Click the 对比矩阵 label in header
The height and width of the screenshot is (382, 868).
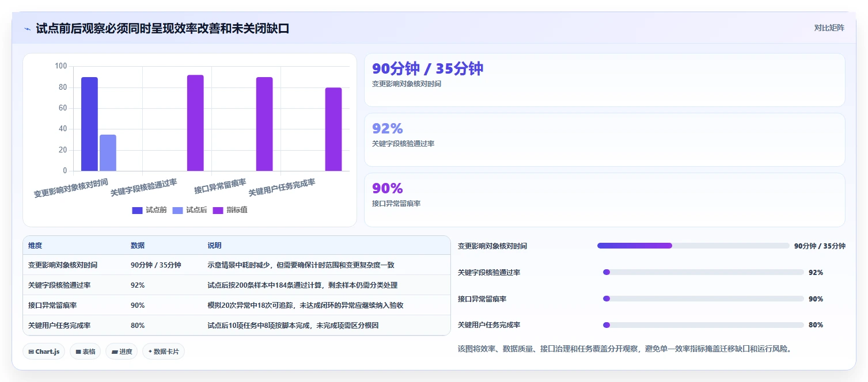click(829, 28)
